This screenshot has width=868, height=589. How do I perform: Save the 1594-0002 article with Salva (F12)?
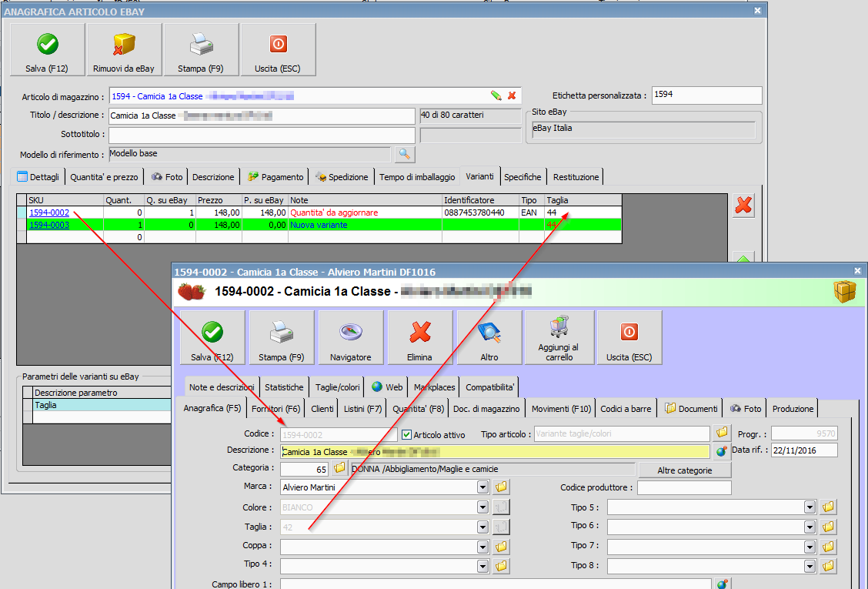(x=212, y=337)
